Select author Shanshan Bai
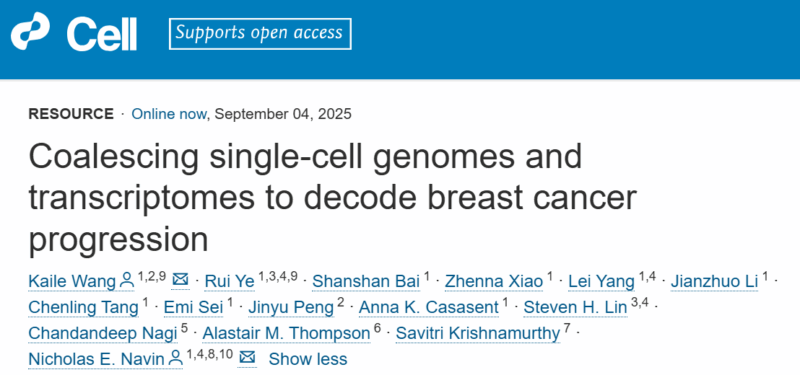This screenshot has width=800, height=375. (x=366, y=281)
